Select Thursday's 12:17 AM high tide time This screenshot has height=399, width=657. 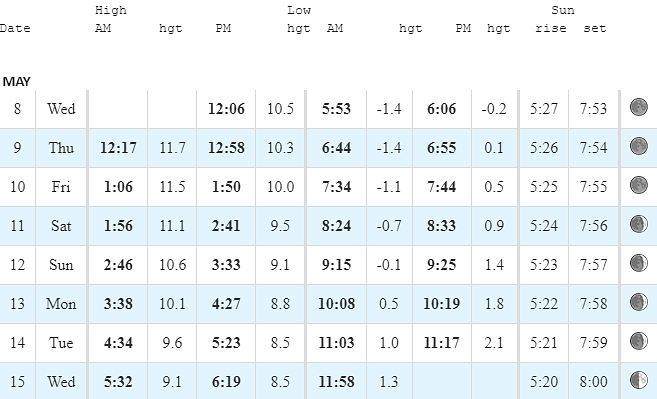pos(118,148)
